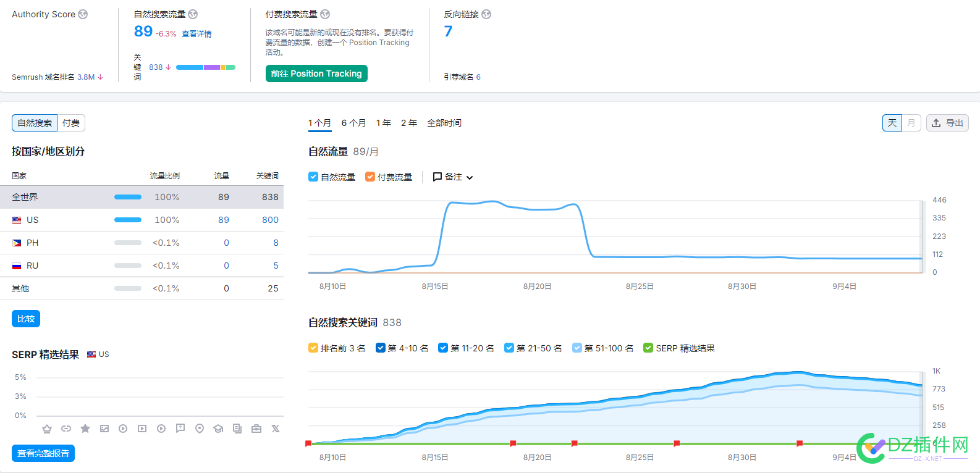The height and width of the screenshot is (473, 980).
Task: Click the 比较 button
Action: [x=26, y=319]
